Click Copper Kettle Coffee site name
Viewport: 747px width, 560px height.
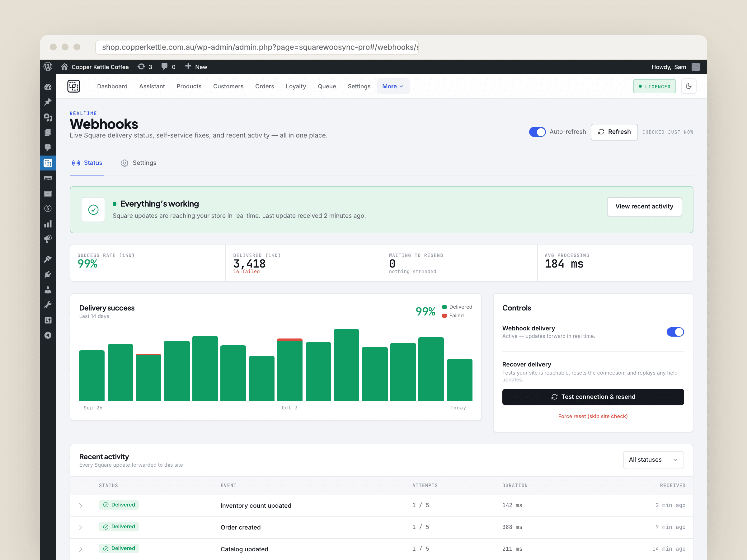pyautogui.click(x=100, y=67)
